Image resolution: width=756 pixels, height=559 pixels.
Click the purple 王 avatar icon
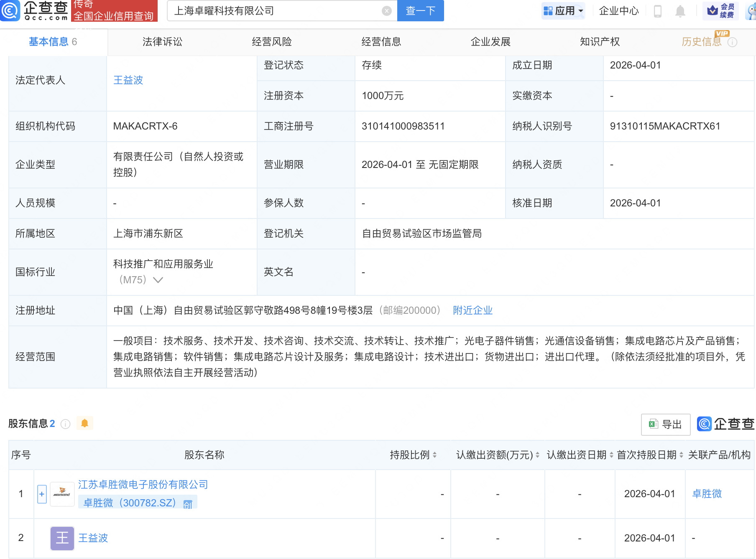click(62, 538)
